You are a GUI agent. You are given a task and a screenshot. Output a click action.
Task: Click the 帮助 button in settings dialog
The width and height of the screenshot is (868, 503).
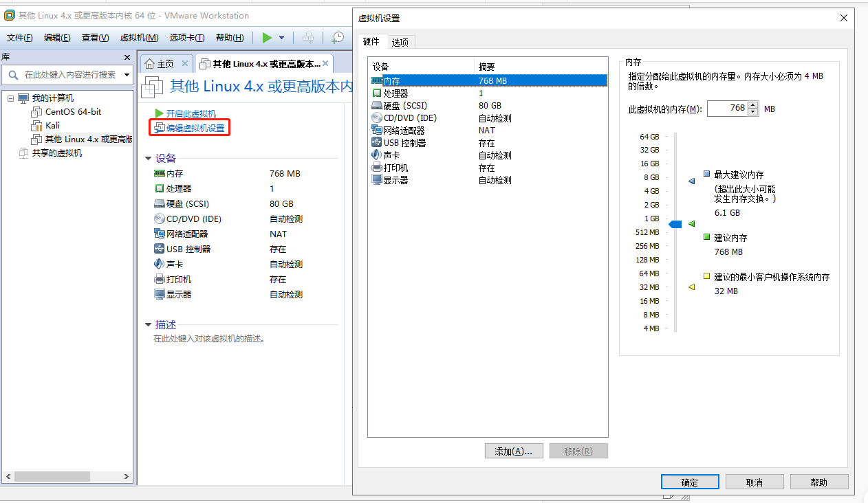tap(819, 482)
